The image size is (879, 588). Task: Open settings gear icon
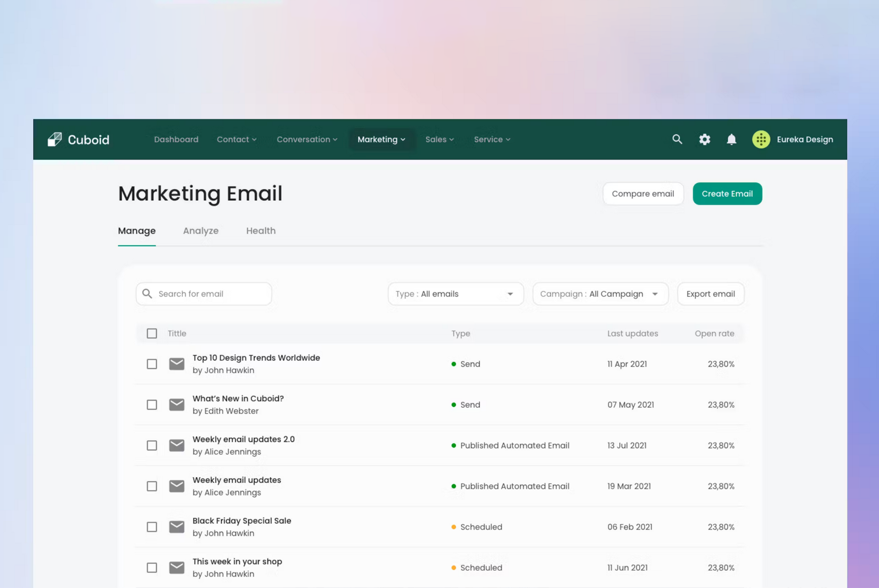(x=704, y=140)
